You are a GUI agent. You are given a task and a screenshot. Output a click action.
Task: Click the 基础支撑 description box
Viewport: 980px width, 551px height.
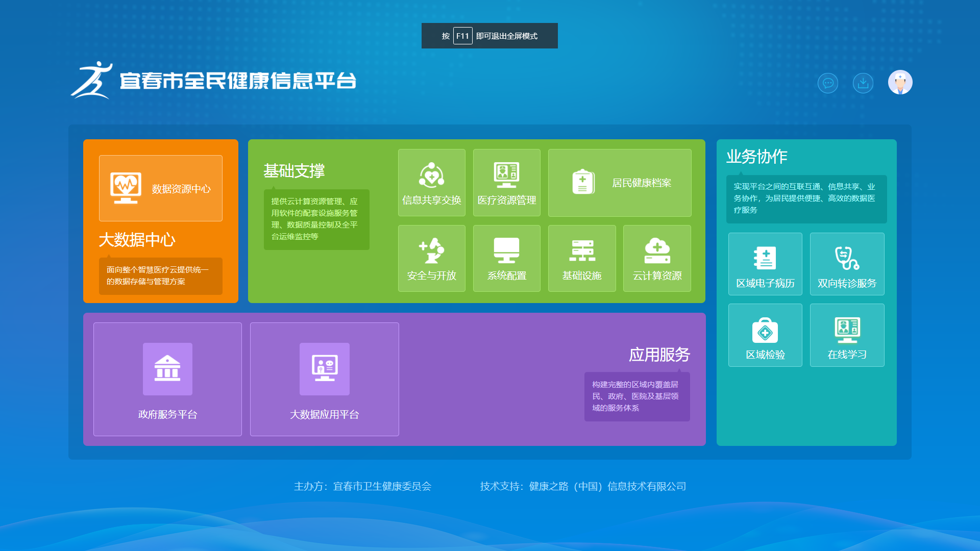coord(316,219)
